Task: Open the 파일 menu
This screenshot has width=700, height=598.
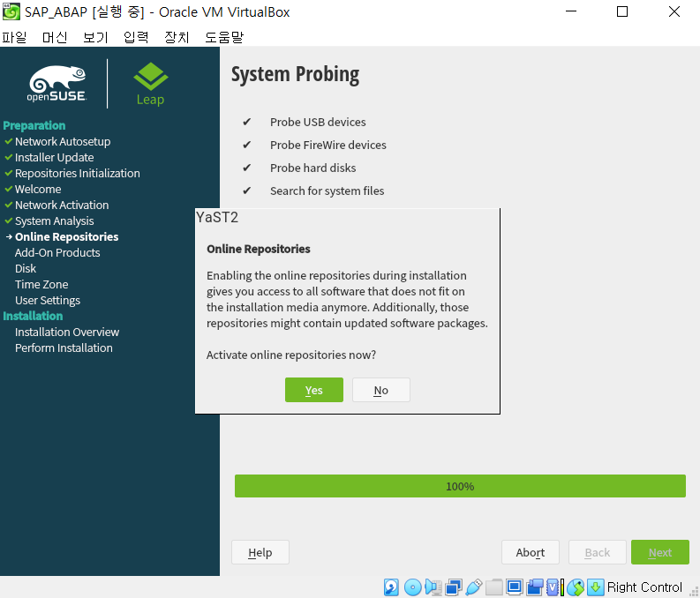Action: pyautogui.click(x=14, y=37)
